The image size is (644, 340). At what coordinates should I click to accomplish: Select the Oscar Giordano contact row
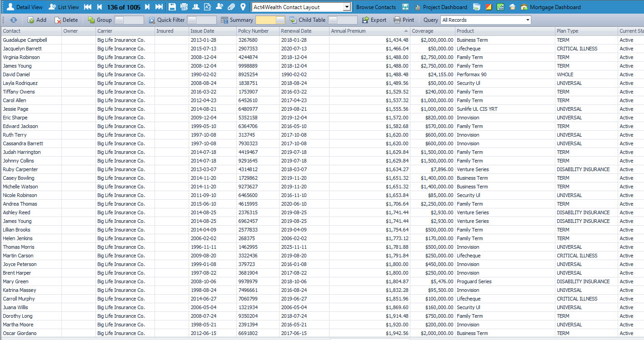point(322,333)
